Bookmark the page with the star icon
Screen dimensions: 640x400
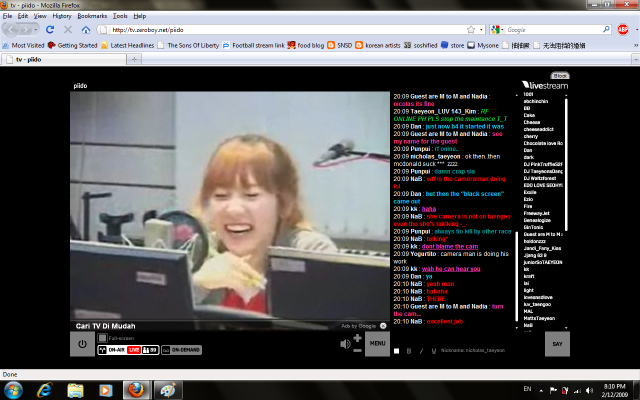tap(471, 29)
